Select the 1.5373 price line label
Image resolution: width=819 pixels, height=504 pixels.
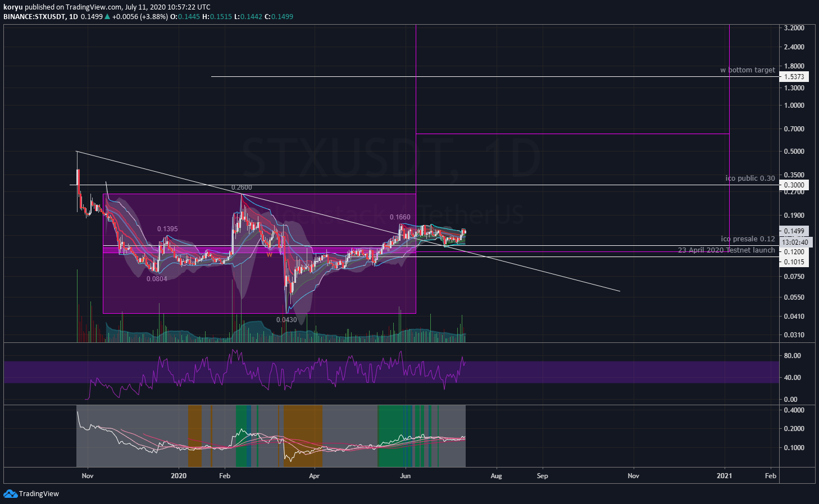794,77
